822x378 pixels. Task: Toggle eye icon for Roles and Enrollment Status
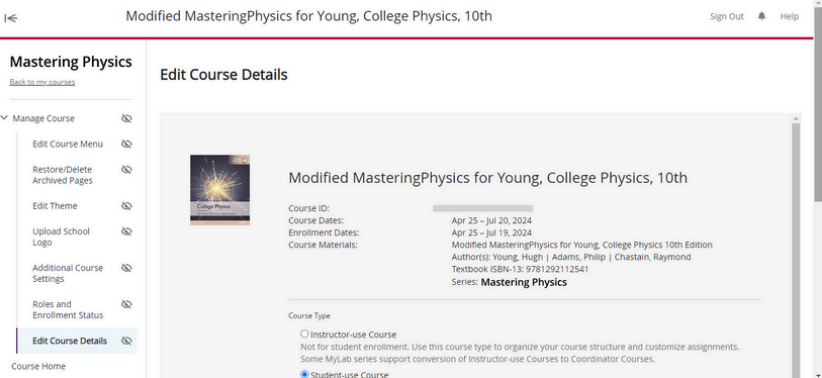tap(126, 304)
